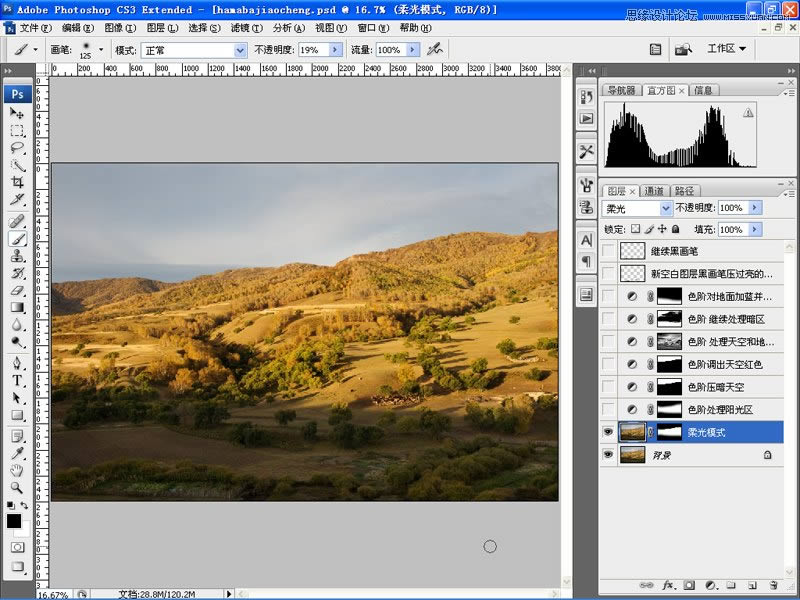Click the foreground black color swatch
The height and width of the screenshot is (600, 800).
tap(14, 521)
